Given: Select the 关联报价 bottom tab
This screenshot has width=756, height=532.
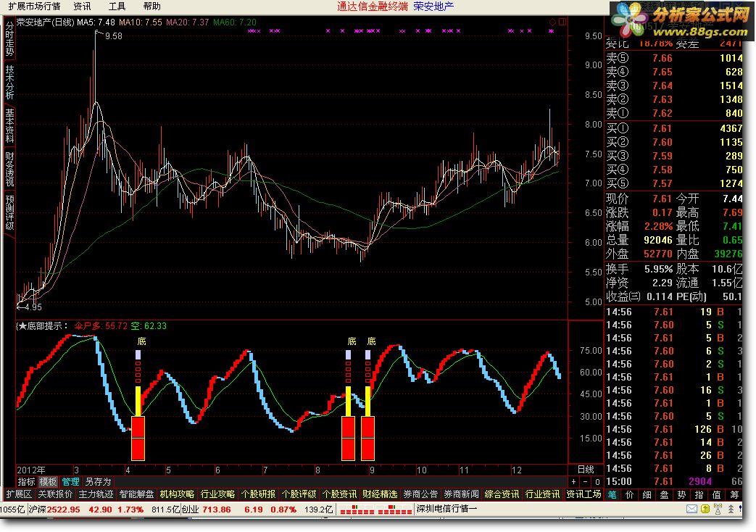Looking at the screenshot, I should pyautogui.click(x=55, y=494).
